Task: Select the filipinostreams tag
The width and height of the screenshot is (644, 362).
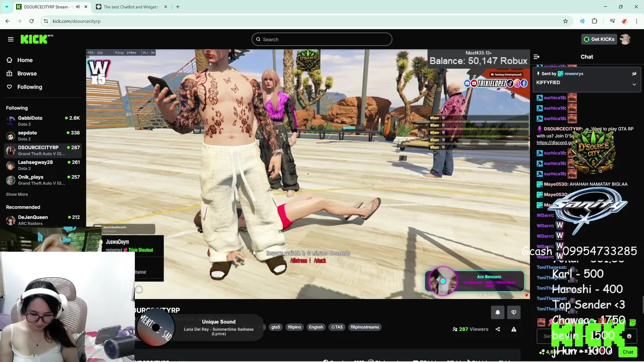Action: pos(365,327)
